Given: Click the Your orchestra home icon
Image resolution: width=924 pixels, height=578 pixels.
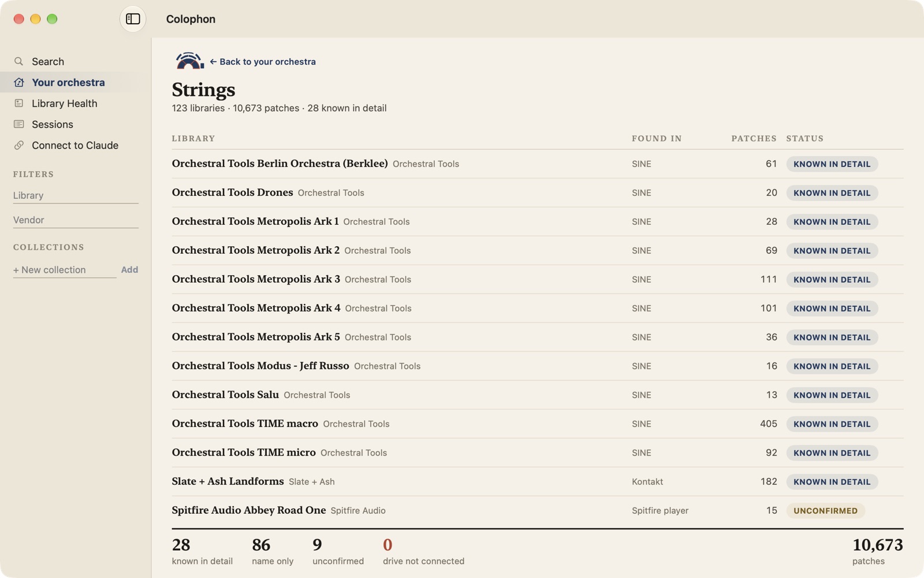Looking at the screenshot, I should 19,82.
